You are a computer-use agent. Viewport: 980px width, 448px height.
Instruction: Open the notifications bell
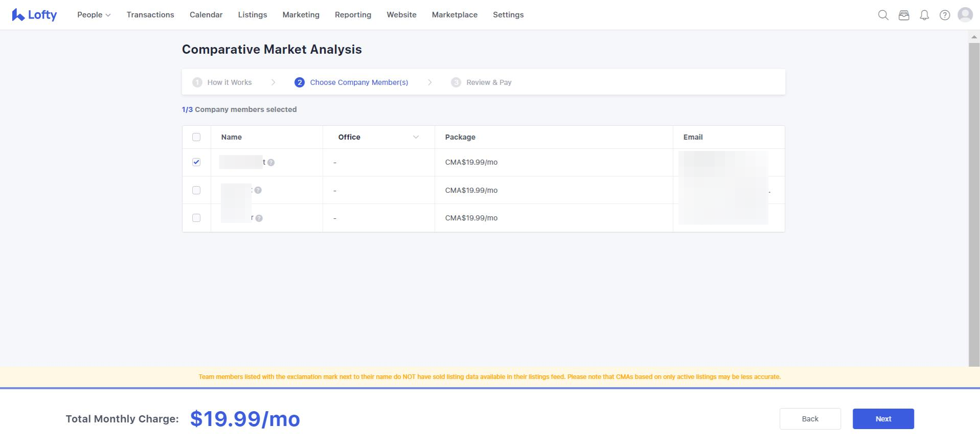[x=924, y=15]
